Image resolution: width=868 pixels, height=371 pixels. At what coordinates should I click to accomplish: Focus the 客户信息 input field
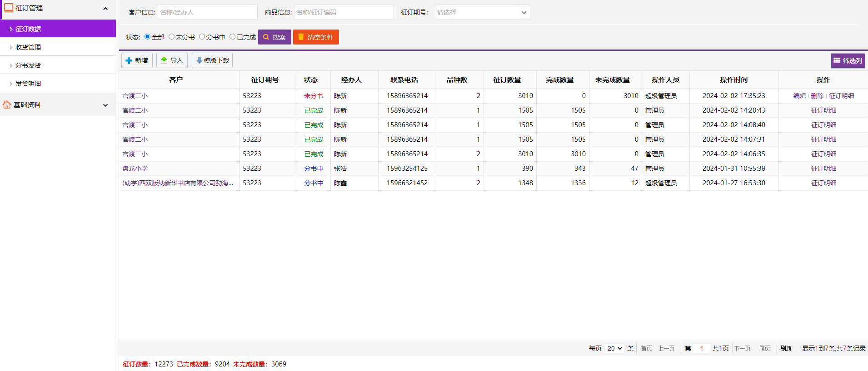(x=208, y=12)
